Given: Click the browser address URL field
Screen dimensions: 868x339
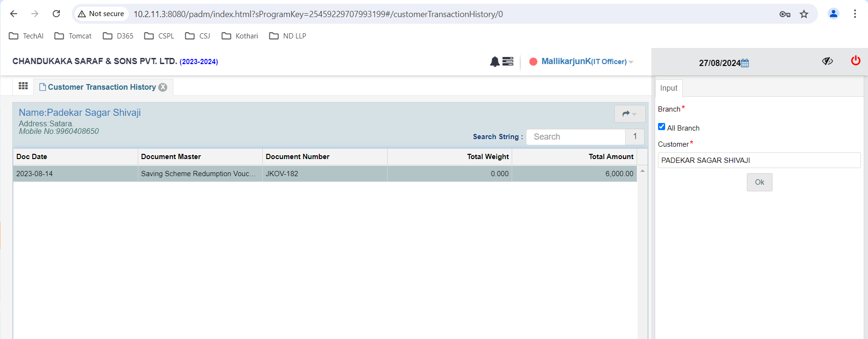Looking at the screenshot, I should tap(318, 14).
